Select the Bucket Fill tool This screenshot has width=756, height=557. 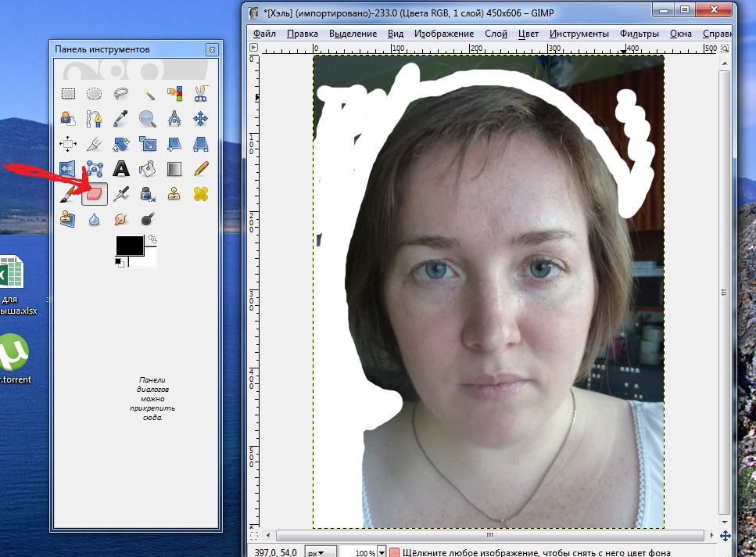point(148,169)
